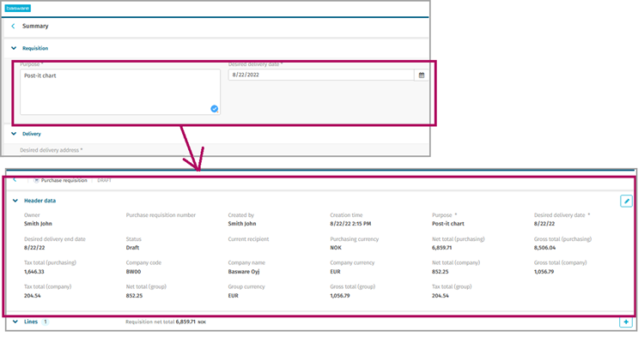Click the Creation time 8/22/22 2:15 PM
Screen dimensions: 644x337
pyautogui.click(x=350, y=224)
